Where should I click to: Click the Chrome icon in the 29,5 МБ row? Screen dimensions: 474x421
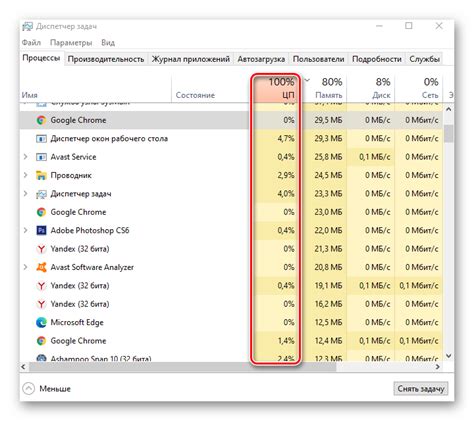(x=41, y=120)
